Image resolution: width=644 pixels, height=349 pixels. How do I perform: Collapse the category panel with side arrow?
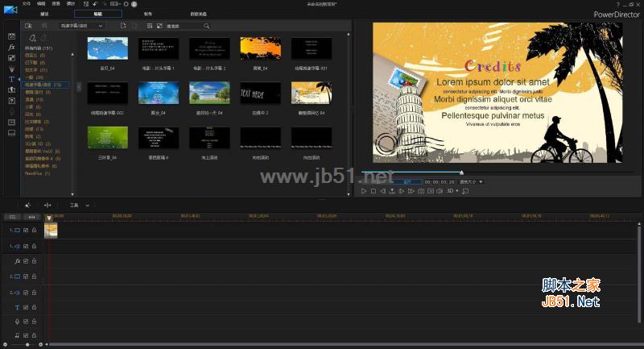pyautogui.click(x=79, y=87)
